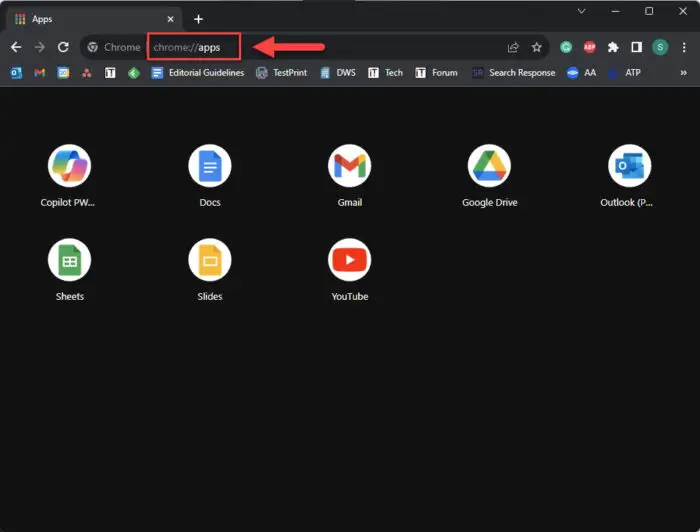Close the Apps tab
Viewport: 700px width, 532px height.
click(171, 19)
